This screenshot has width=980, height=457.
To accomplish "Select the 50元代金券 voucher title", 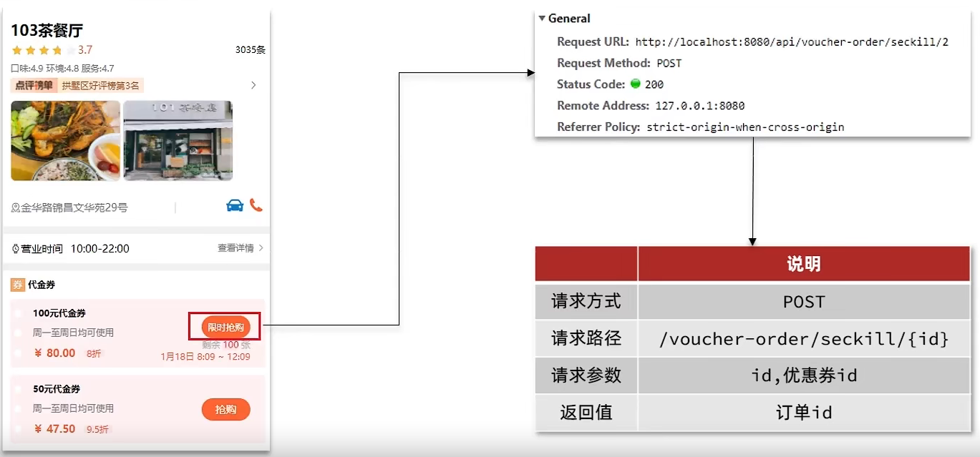I will [57, 389].
